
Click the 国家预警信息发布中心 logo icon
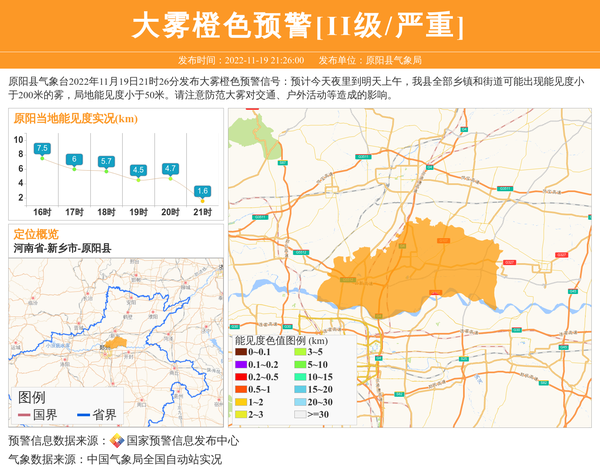[x=117, y=441]
